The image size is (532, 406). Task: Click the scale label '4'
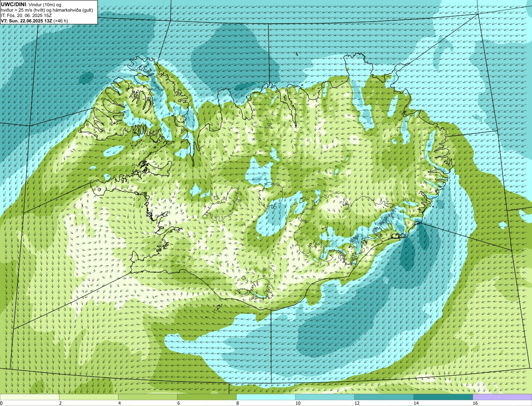pos(119,403)
